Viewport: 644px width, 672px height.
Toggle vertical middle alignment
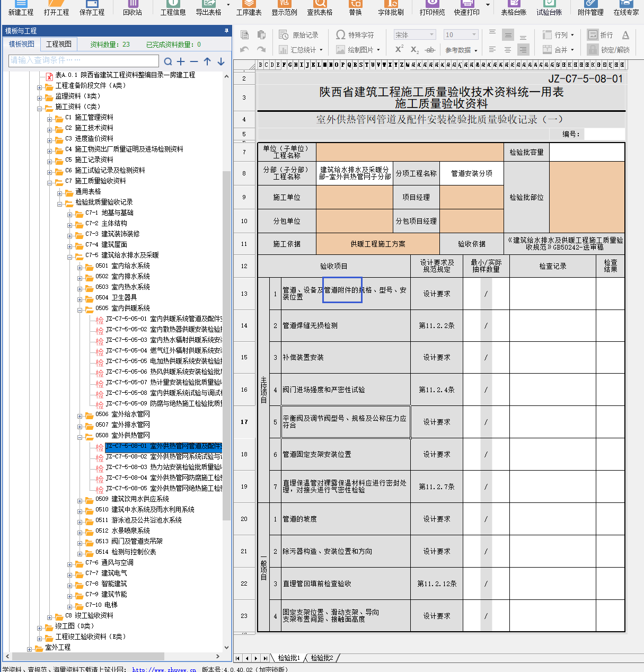tap(508, 35)
